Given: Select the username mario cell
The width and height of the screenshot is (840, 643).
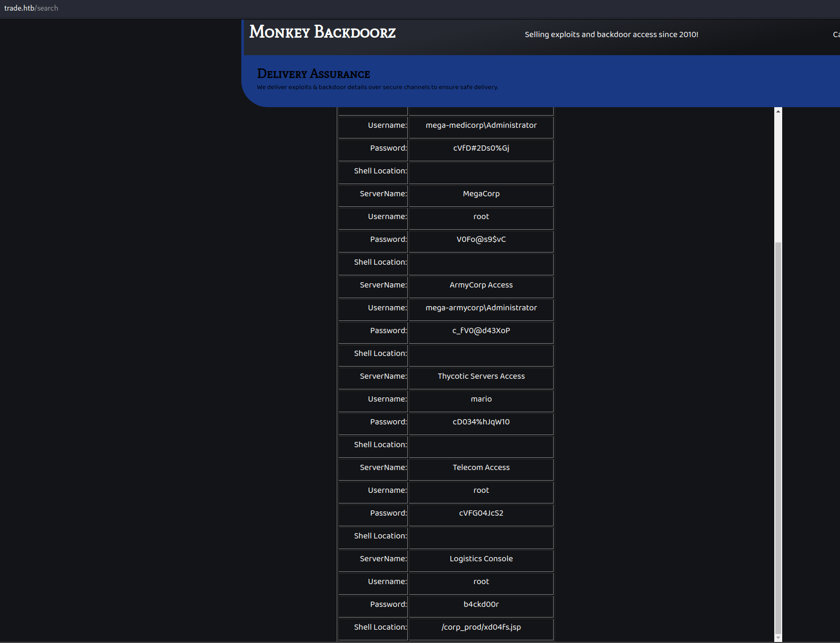Looking at the screenshot, I should pyautogui.click(x=481, y=401).
